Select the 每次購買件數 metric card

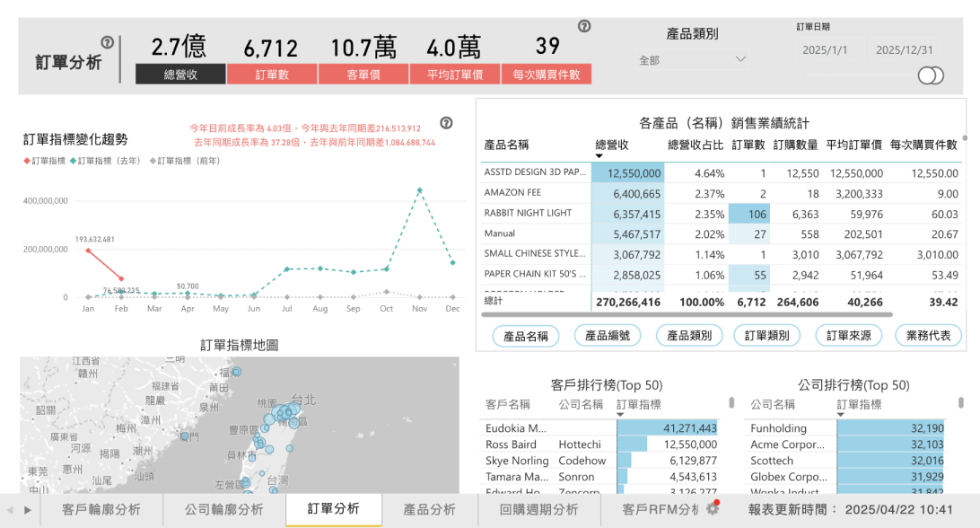coord(547,57)
